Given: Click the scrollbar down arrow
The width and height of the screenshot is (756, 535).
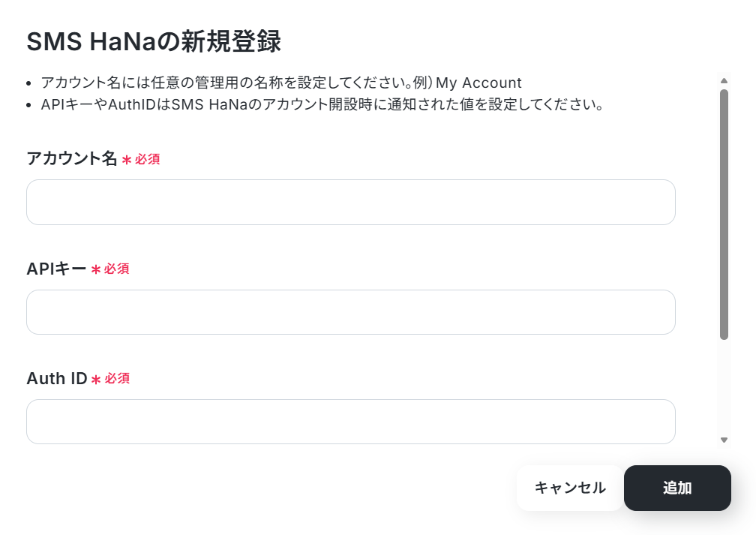Looking at the screenshot, I should point(724,440).
